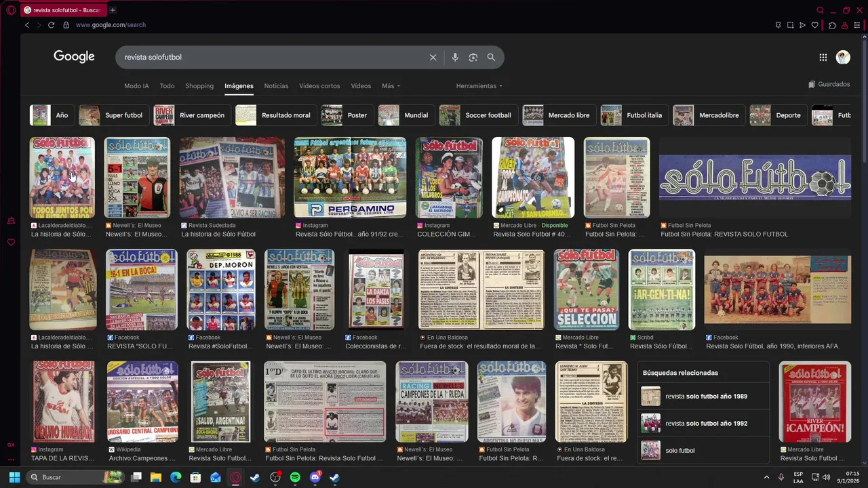Expand the Herramientas dropdown
The width and height of the screenshot is (868, 488).
tap(479, 86)
